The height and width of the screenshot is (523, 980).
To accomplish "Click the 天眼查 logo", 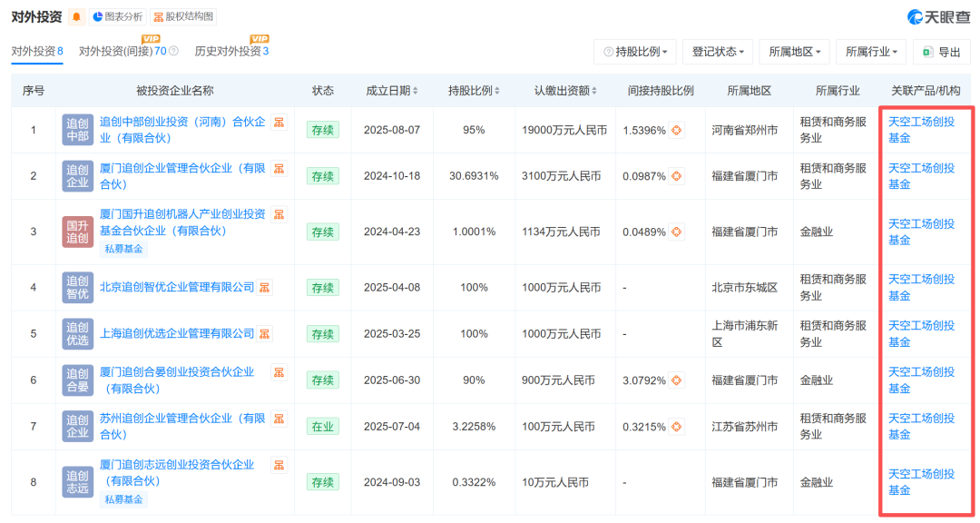I will [x=938, y=17].
